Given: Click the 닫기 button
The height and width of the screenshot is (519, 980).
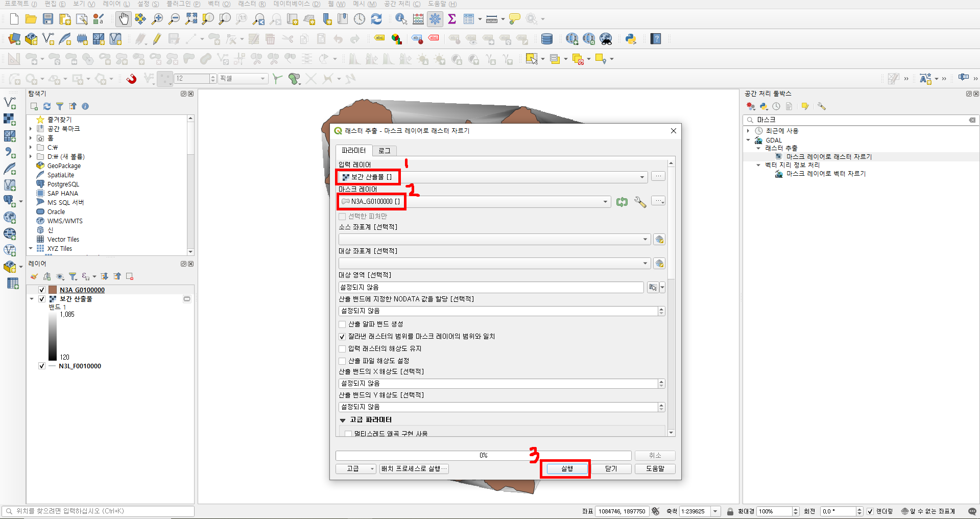Looking at the screenshot, I should point(611,469).
